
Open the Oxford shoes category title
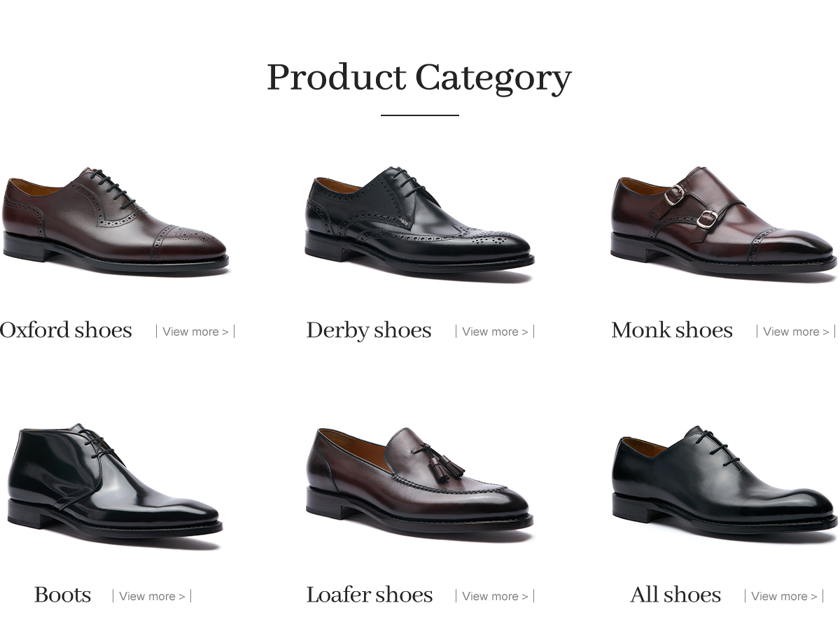click(x=66, y=330)
